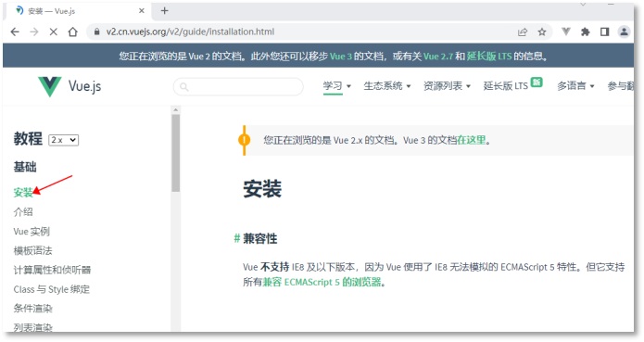Screen dimensions: 644x342
Task: Click the 在这里 link
Action: 472,140
